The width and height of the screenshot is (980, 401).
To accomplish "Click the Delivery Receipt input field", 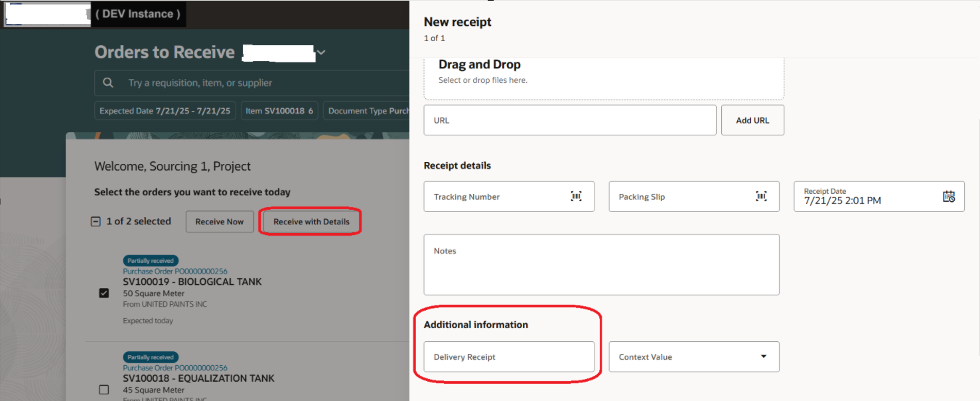I will pyautogui.click(x=509, y=357).
